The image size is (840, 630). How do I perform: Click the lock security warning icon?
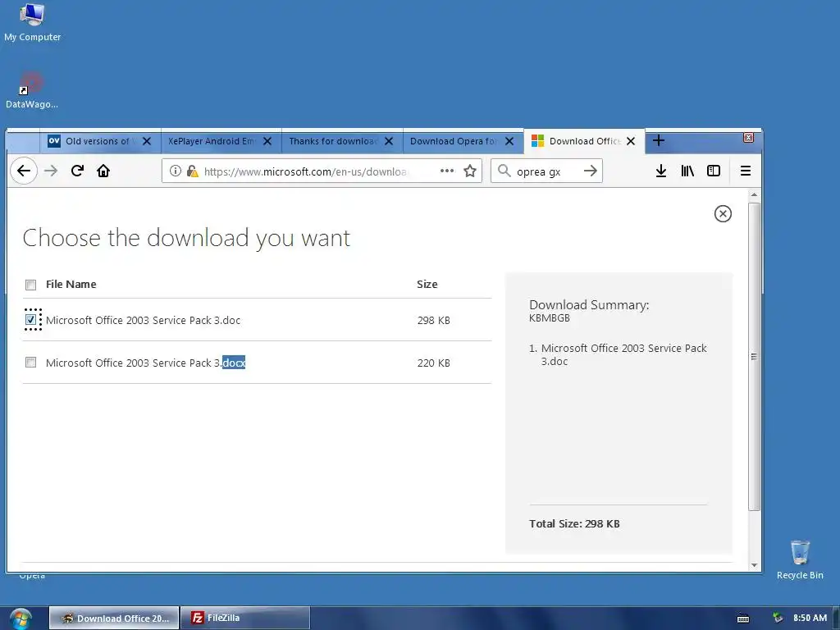coord(192,171)
